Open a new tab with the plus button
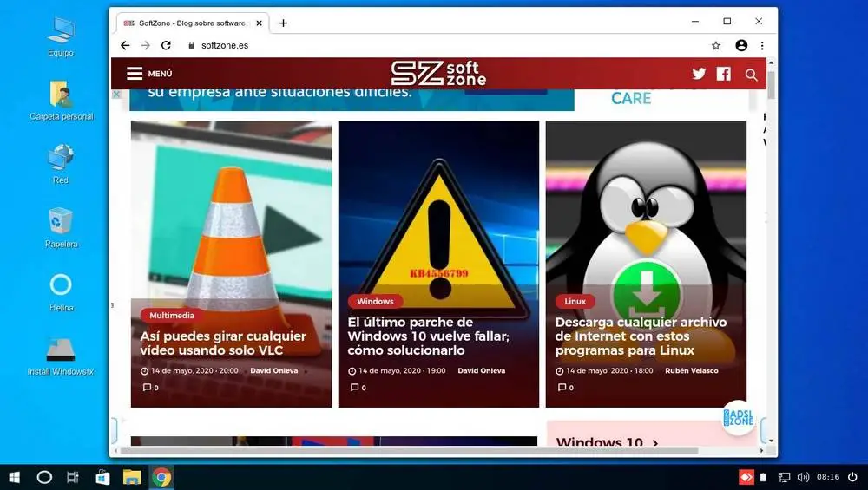 [283, 23]
